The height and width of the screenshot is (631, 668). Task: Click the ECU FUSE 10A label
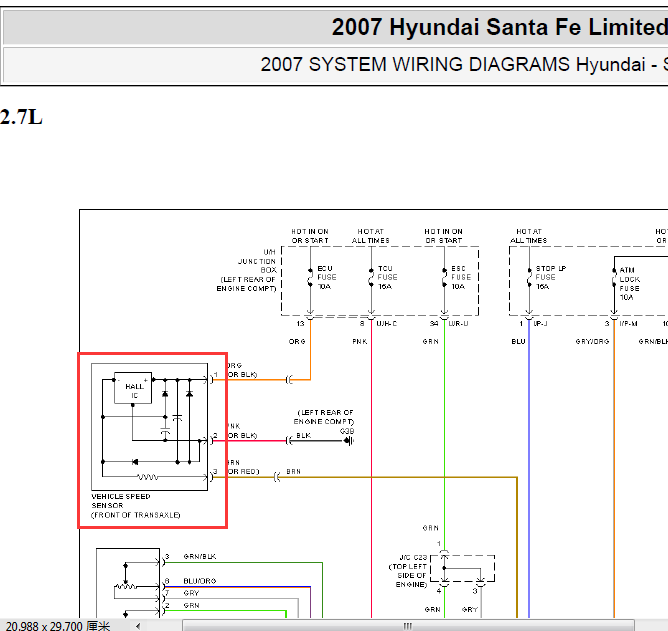tap(327, 277)
